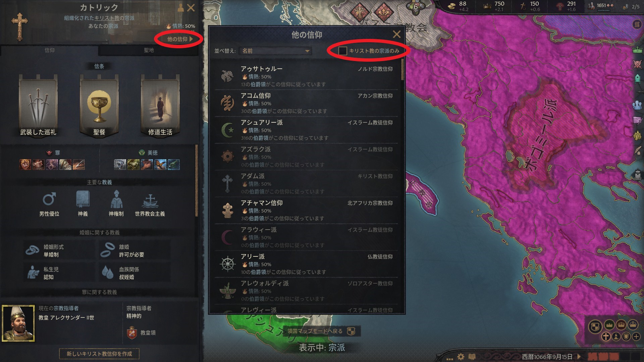Click 新しいキリスト教信仰を作成 button
Viewport: 644px width, 362px height.
99,354
